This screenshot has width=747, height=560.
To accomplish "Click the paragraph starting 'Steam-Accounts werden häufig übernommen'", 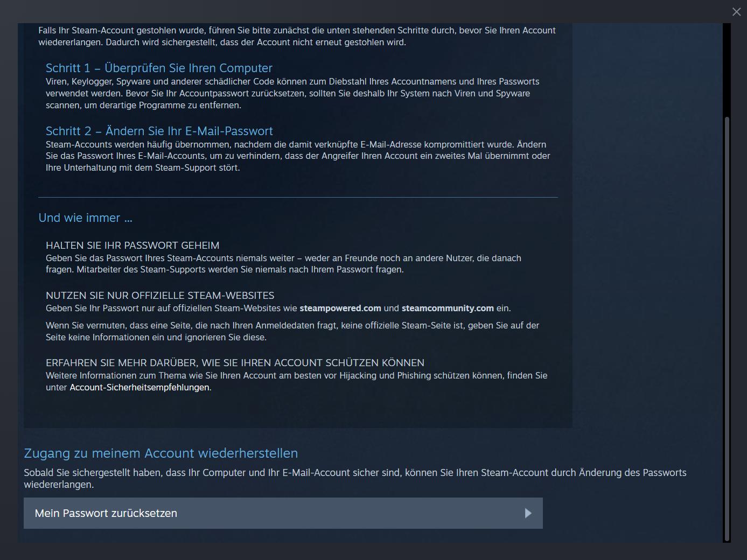I will click(298, 156).
